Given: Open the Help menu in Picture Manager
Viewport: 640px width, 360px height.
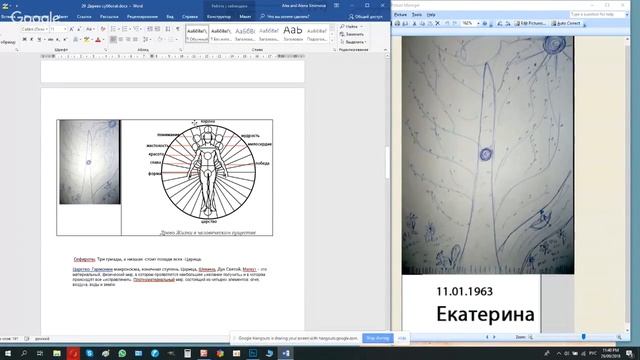Looking at the screenshot, I should coord(431,14).
